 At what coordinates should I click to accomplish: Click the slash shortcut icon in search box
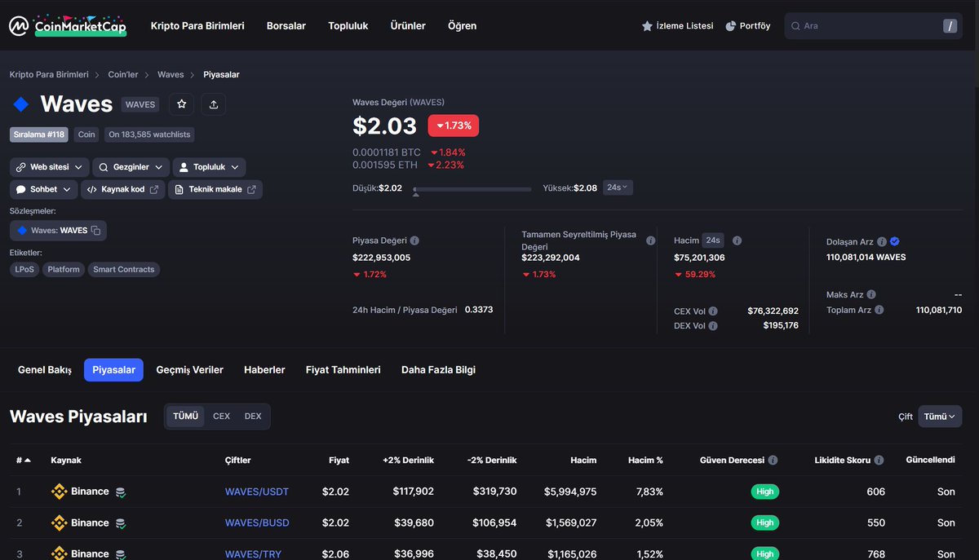(x=950, y=26)
